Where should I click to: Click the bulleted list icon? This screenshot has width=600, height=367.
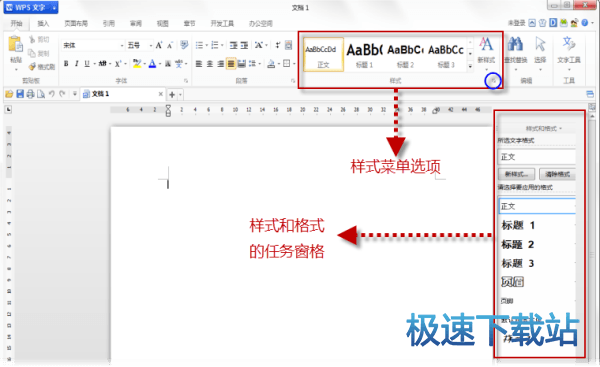pos(199,45)
